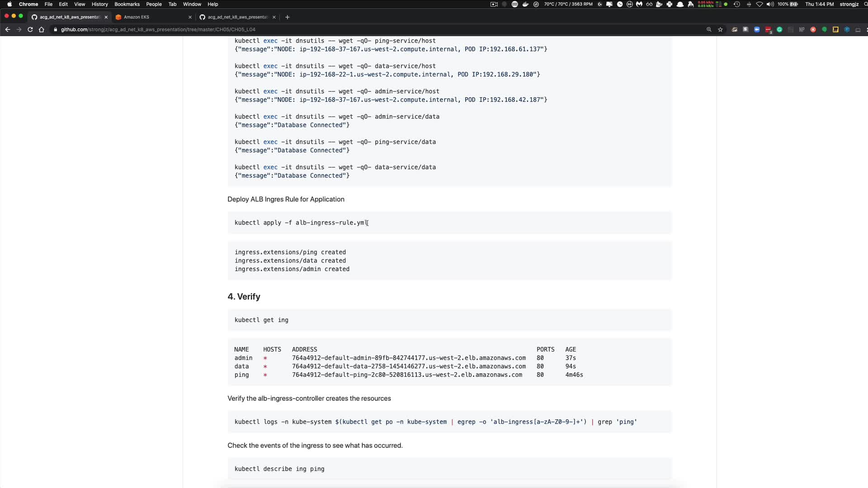
Task: Open the People menu in menu bar
Action: (154, 4)
